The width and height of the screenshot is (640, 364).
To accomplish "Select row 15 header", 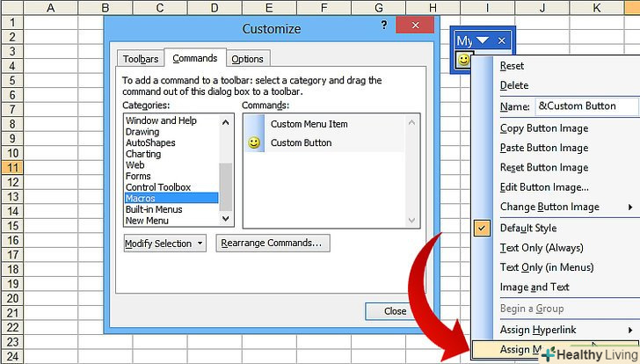I will (11, 226).
